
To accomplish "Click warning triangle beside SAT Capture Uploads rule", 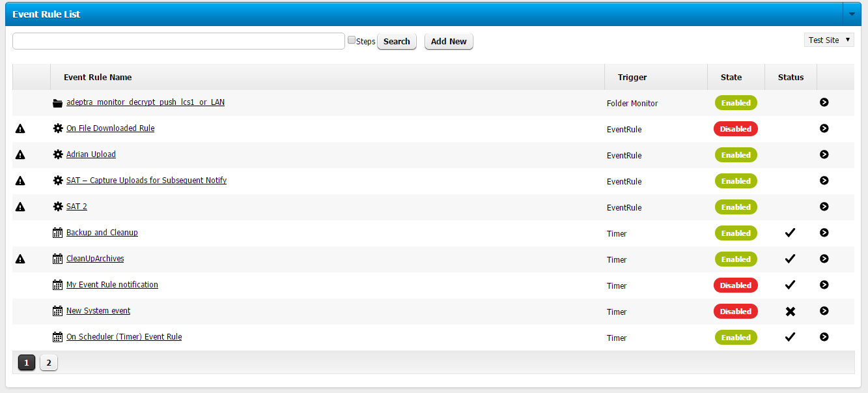I will 20,181.
